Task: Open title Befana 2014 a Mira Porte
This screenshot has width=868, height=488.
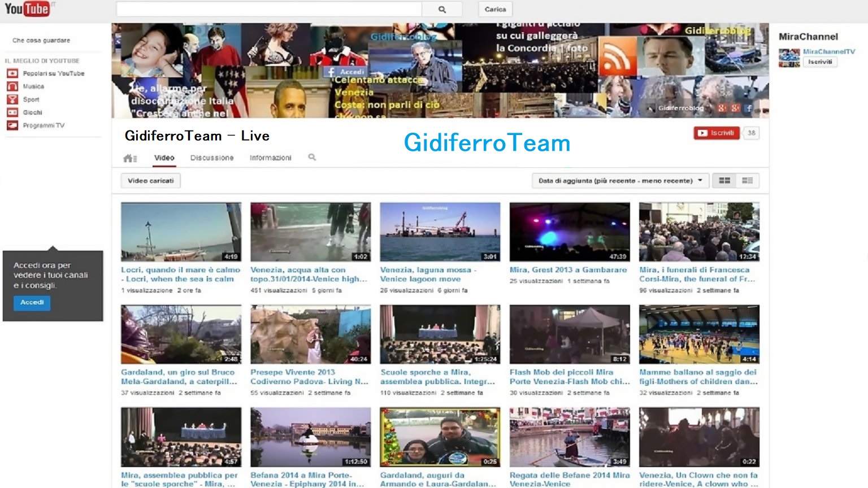Action: [307, 480]
